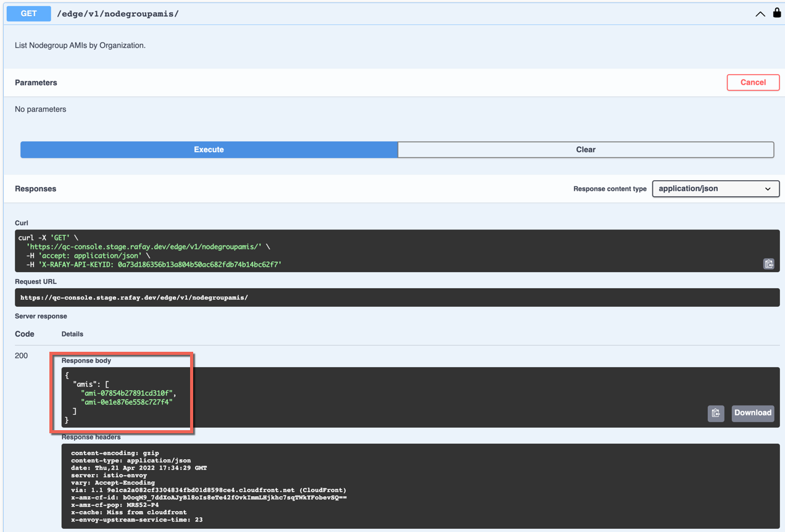Click the 'x-cache: Miss from cloudfront' line

128,512
